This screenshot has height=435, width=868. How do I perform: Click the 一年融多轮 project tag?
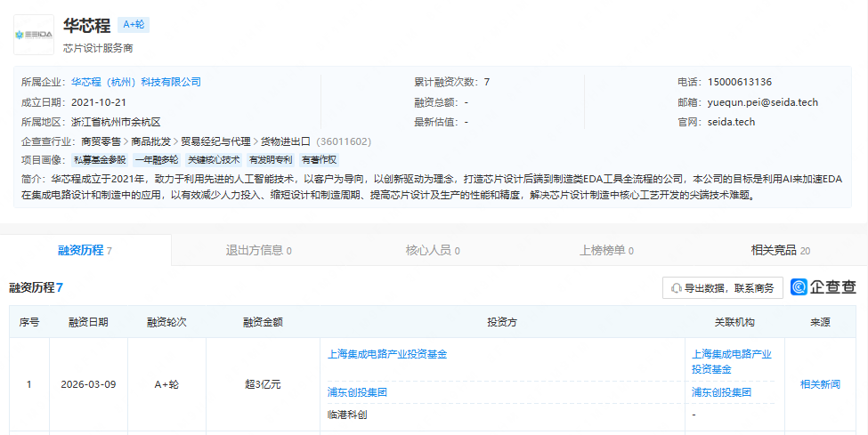tap(156, 160)
